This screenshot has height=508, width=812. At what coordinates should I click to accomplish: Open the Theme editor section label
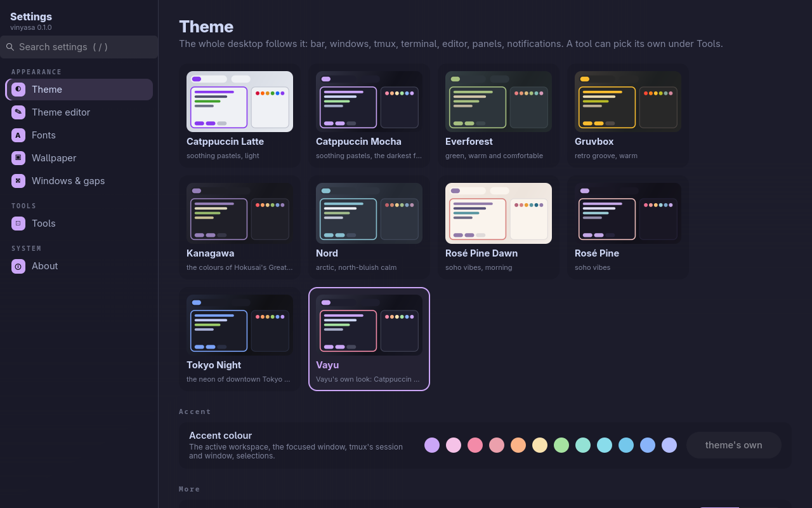coord(61,112)
